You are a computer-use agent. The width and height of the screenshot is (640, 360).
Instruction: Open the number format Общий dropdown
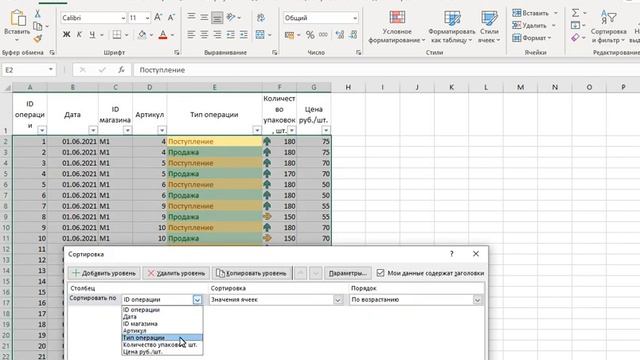click(x=355, y=18)
